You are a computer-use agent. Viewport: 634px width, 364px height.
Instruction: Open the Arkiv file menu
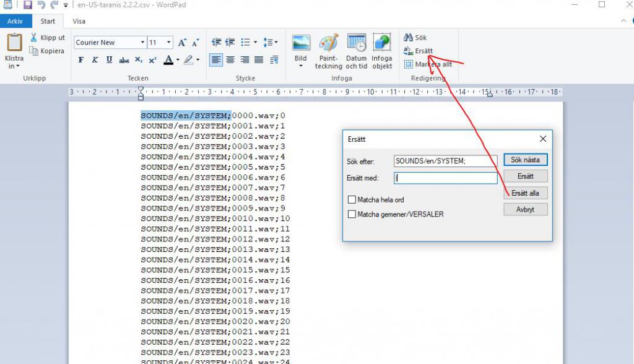(15, 21)
